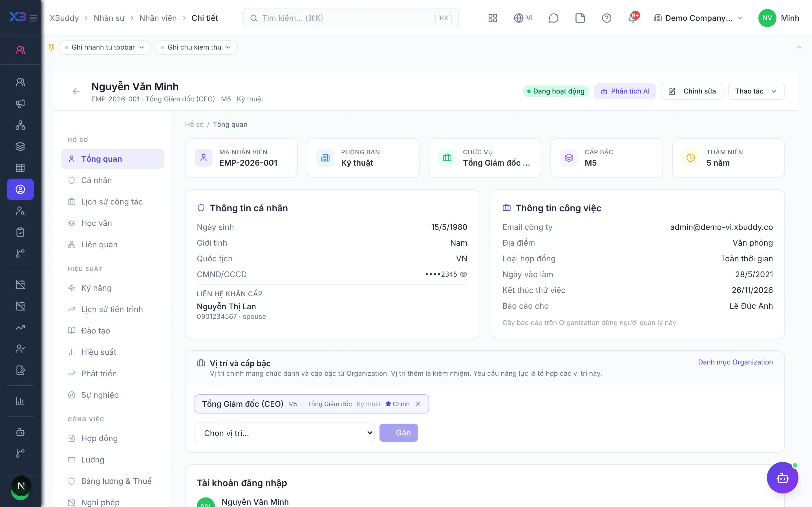Open the Danh mục Organization link

pyautogui.click(x=735, y=362)
